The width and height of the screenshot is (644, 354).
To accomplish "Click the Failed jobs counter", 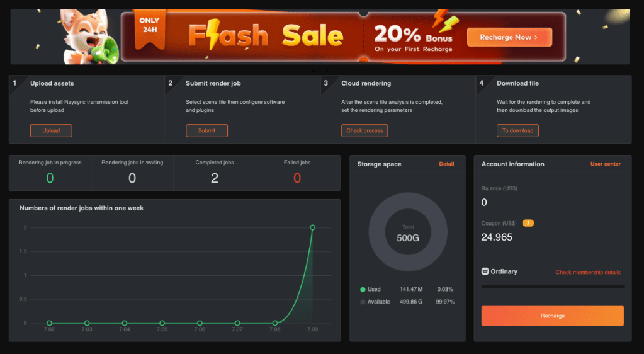I will [297, 178].
